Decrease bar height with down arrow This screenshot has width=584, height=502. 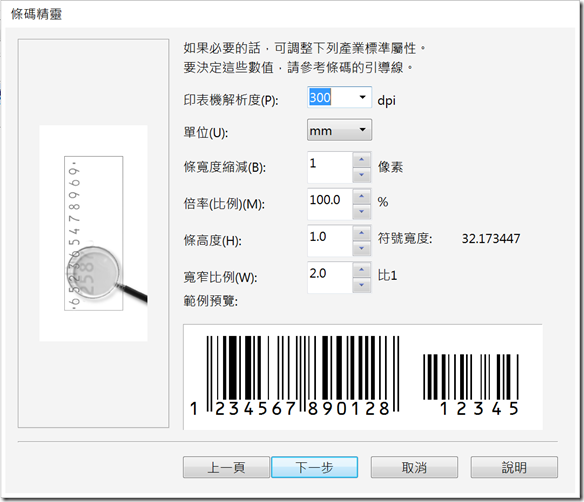point(361,248)
